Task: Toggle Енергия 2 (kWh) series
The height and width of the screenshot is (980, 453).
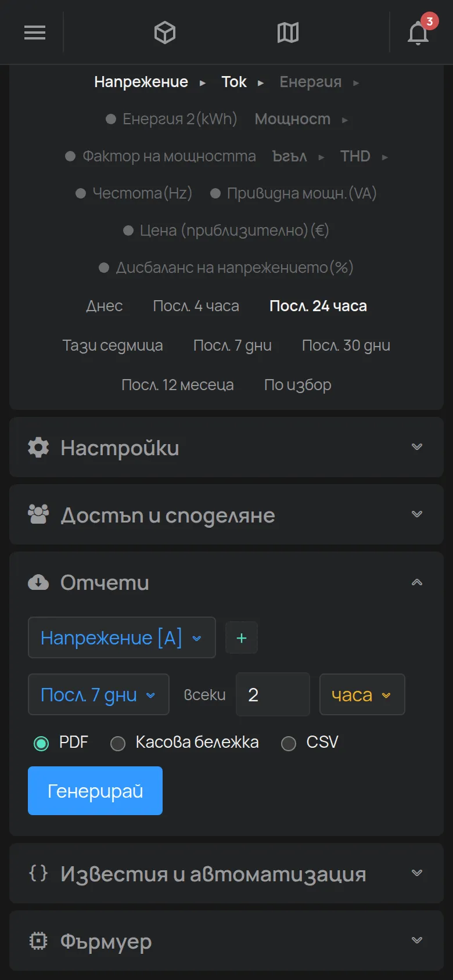Action: (171, 119)
